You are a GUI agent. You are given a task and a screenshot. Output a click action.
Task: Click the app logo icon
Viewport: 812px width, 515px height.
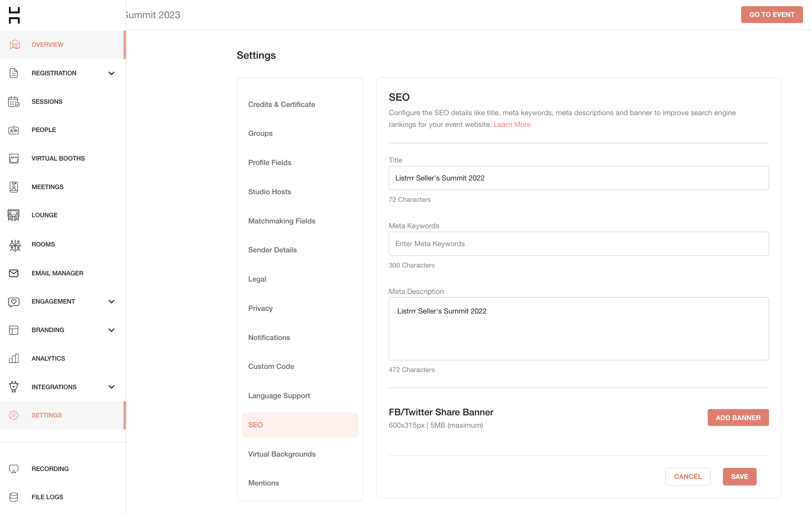click(x=14, y=15)
